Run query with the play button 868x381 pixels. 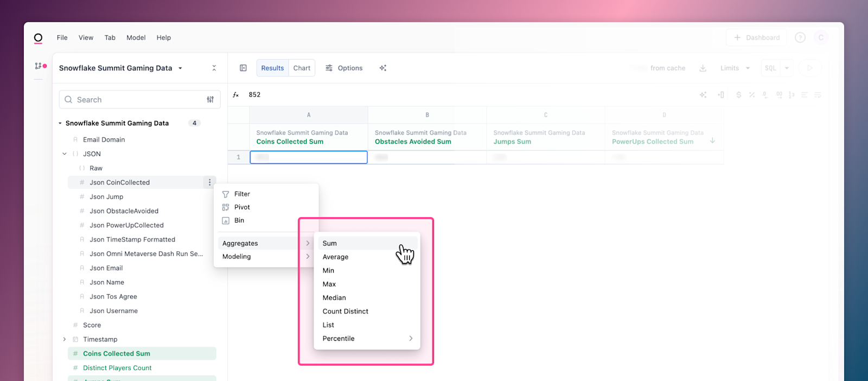tap(809, 68)
